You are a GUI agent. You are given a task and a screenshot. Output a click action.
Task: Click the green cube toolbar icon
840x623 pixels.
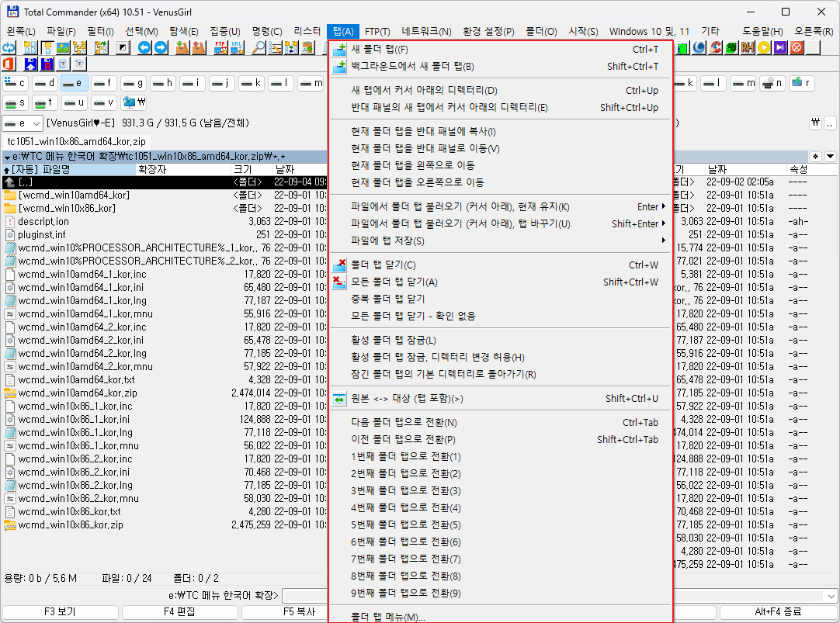(732, 47)
